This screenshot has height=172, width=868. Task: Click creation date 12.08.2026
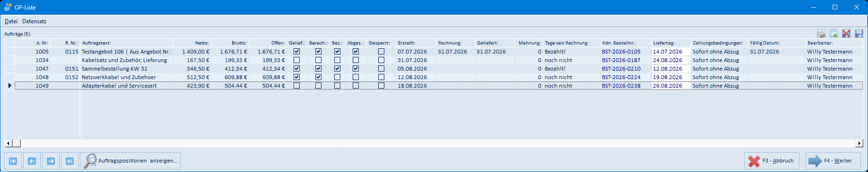point(412,77)
